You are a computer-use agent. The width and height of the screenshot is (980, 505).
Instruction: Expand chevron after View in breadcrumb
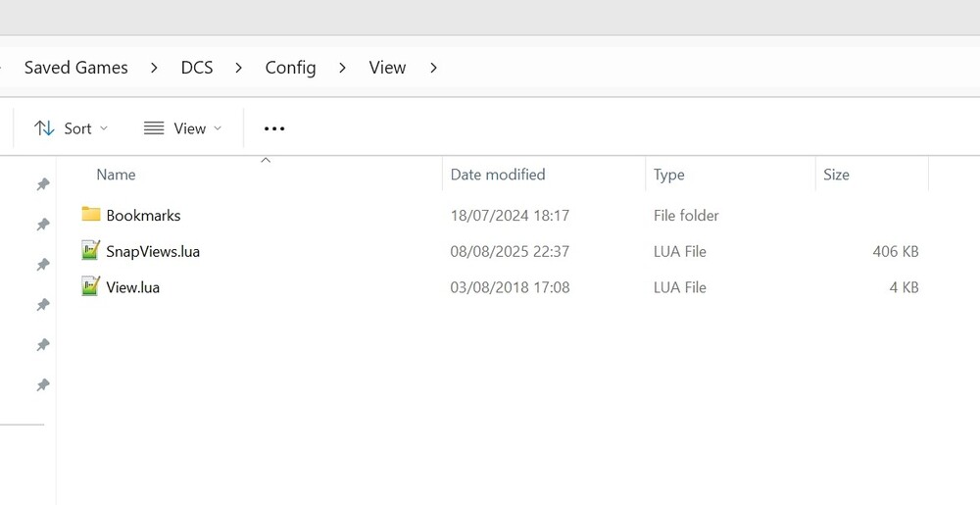tap(433, 68)
